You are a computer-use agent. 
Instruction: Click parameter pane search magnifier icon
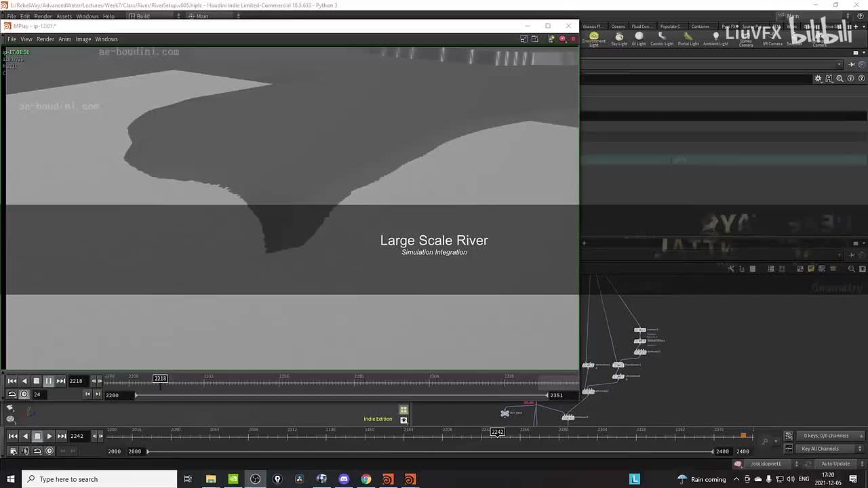pos(840,79)
